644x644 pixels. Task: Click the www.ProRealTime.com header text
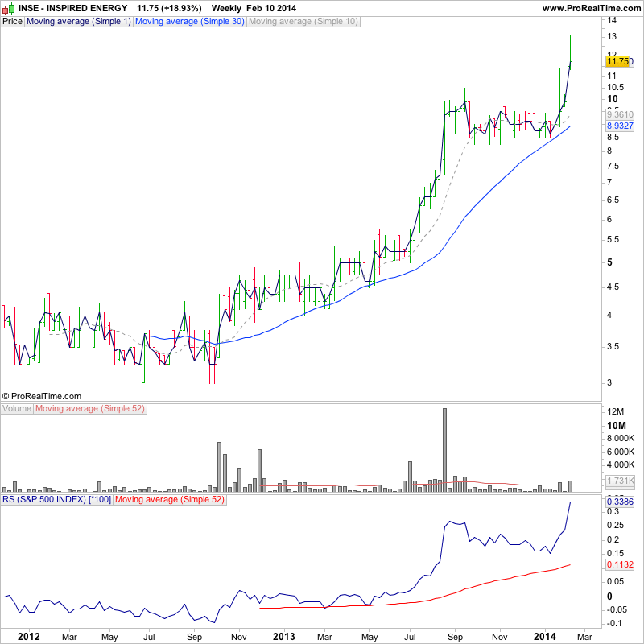coord(592,8)
